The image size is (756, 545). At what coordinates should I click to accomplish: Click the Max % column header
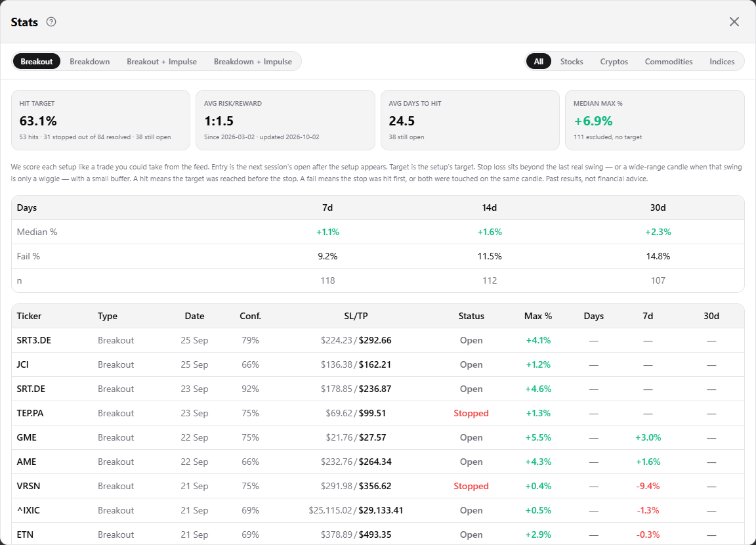point(538,316)
